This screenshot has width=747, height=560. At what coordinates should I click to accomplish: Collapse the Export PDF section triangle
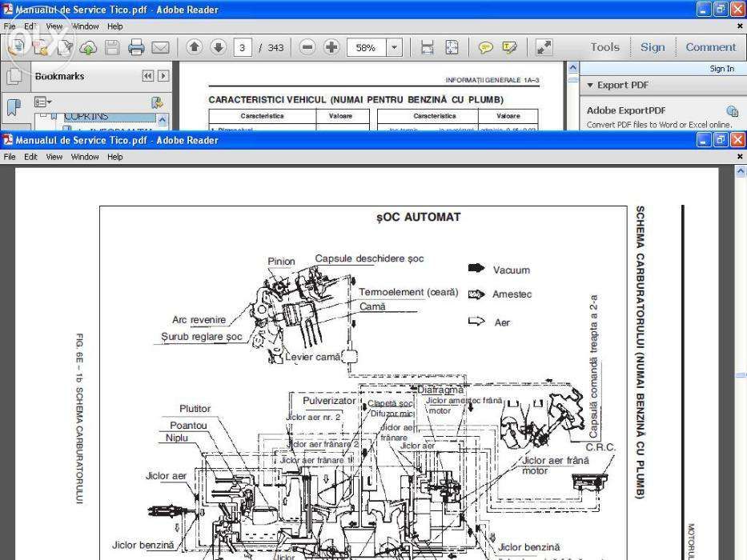click(x=590, y=86)
